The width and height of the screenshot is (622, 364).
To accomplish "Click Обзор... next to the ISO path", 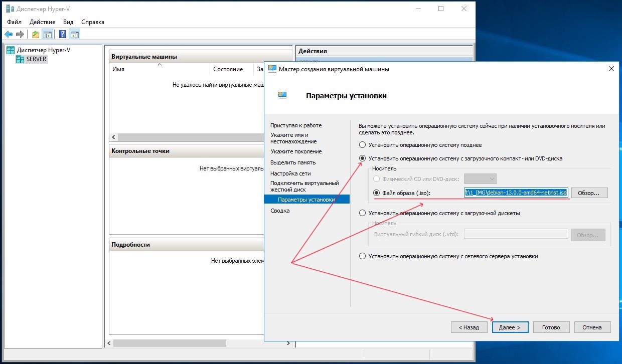I will 589,193.
